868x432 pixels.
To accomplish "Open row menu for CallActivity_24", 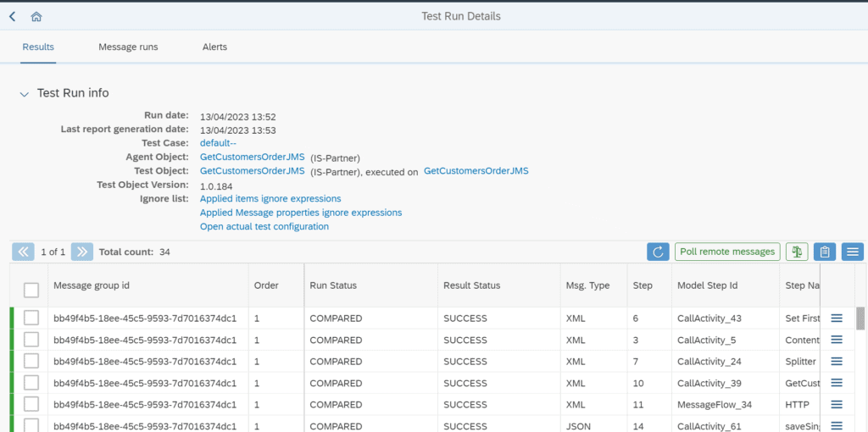I will [x=837, y=361].
